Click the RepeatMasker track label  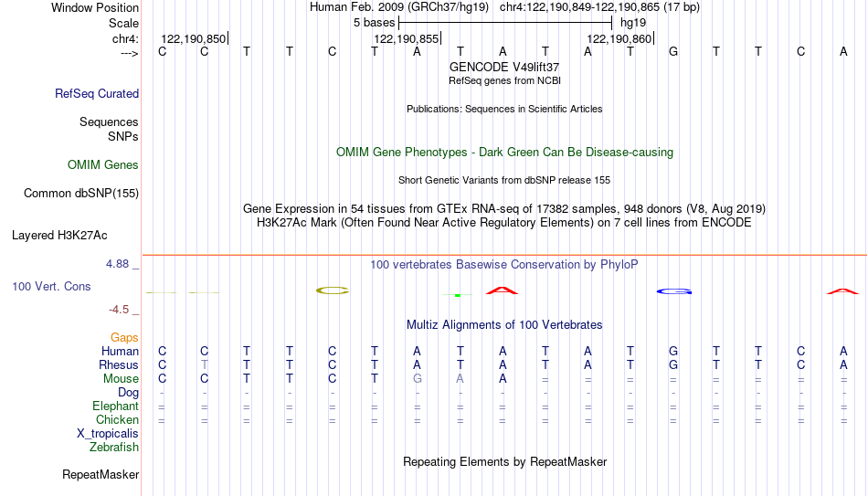(x=101, y=474)
